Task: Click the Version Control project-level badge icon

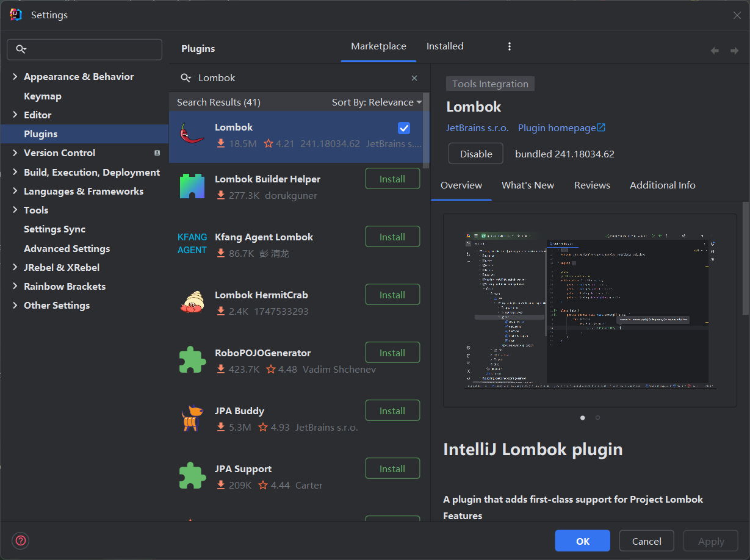Action: (x=157, y=153)
